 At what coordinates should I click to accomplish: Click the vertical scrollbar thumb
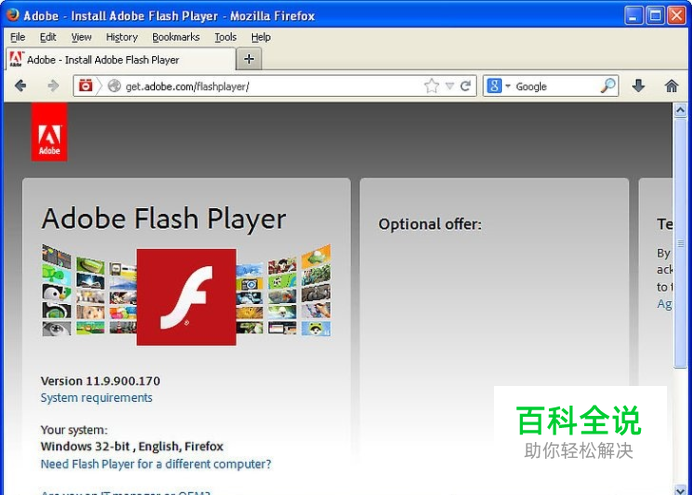pos(680,243)
